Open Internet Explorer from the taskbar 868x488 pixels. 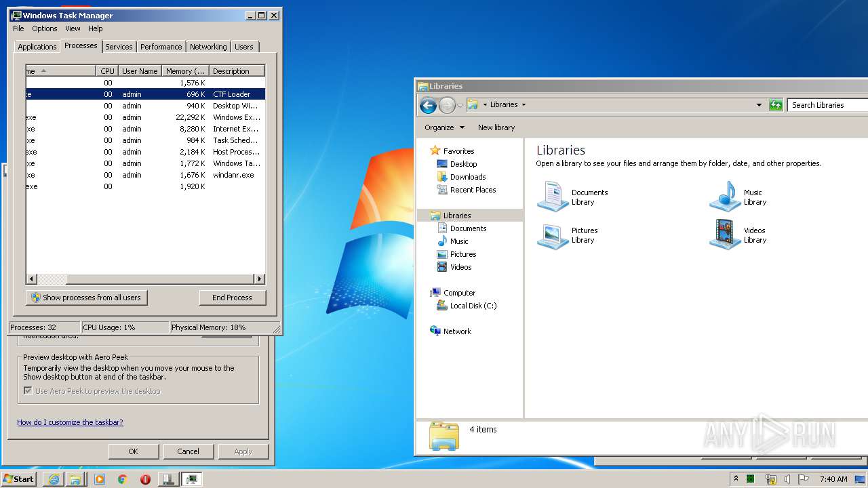(54, 479)
